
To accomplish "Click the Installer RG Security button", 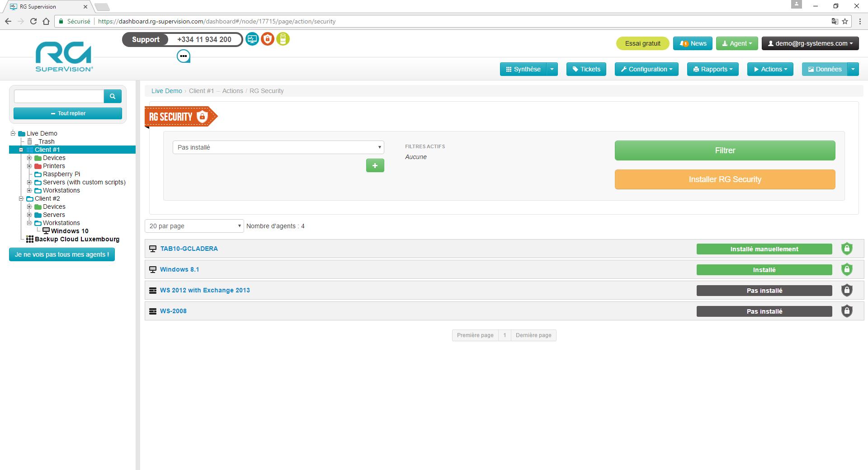I will [725, 179].
